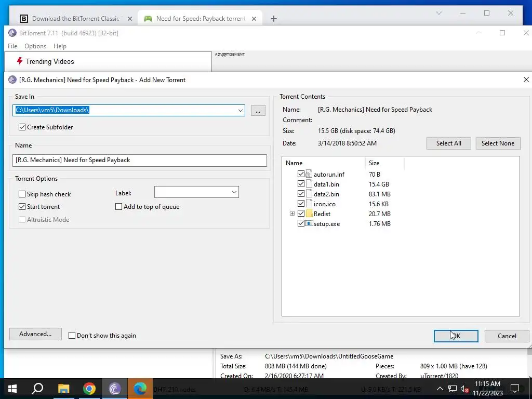Uncheck autorun.inf file checkbox
Screen dimensions: 532x399
click(301, 174)
